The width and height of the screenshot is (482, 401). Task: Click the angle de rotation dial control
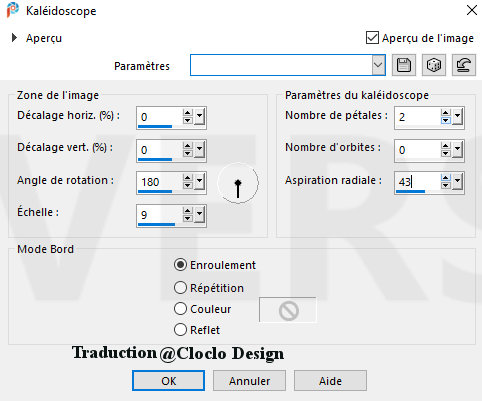click(238, 183)
